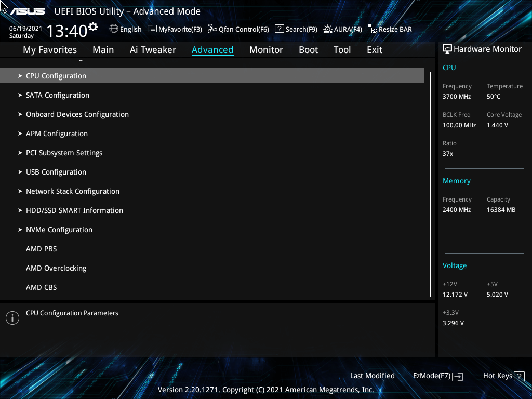This screenshot has width=532, height=399.
Task: Expand Onboard Devices Configuration arrow
Action: [x=20, y=114]
